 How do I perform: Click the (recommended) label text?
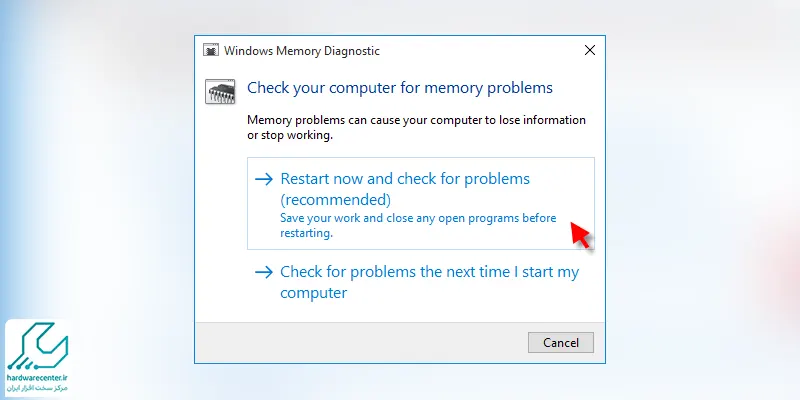(336, 199)
